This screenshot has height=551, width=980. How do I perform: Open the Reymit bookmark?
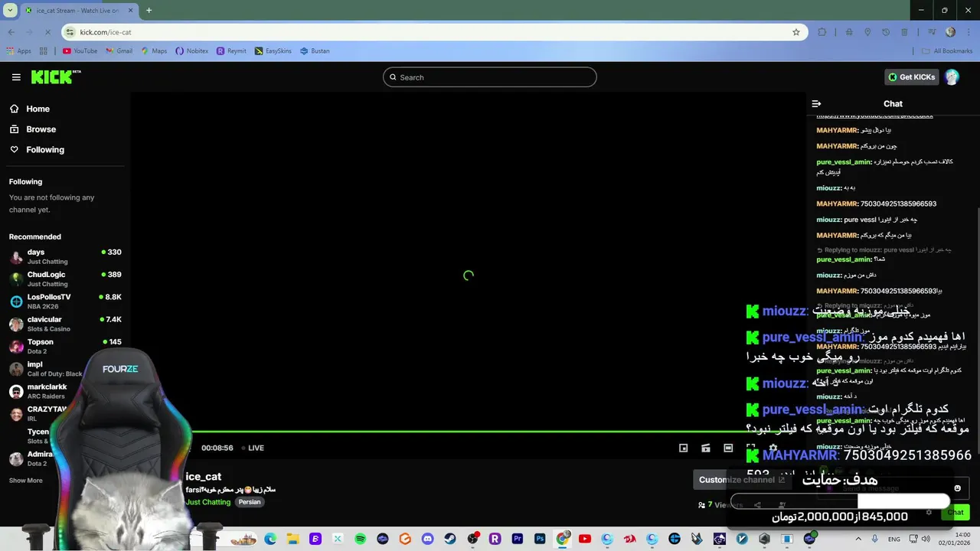231,51
